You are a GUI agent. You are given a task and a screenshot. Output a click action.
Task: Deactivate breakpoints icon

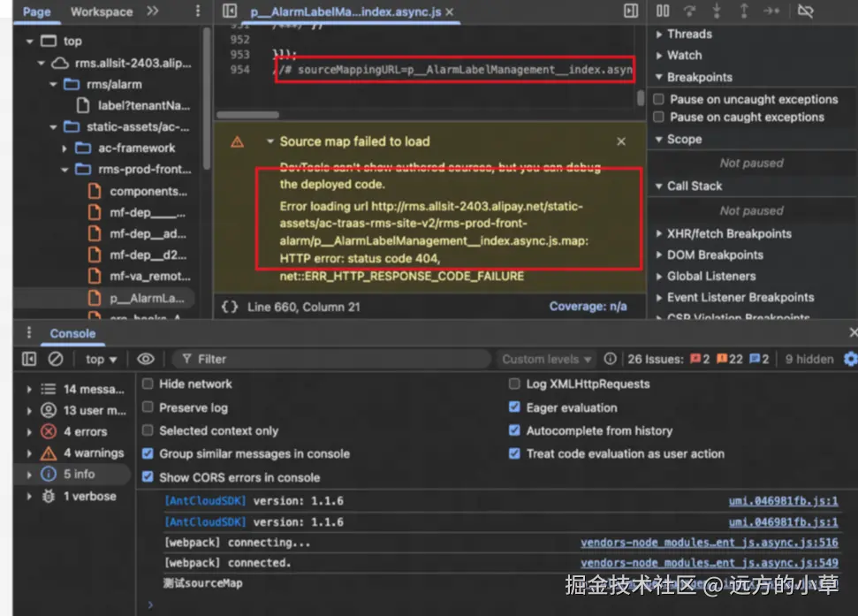coord(806,11)
